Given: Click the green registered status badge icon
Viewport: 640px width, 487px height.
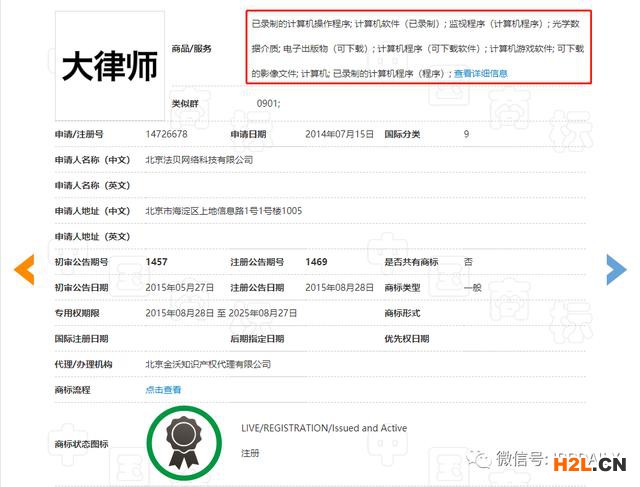Looking at the screenshot, I should 184,443.
